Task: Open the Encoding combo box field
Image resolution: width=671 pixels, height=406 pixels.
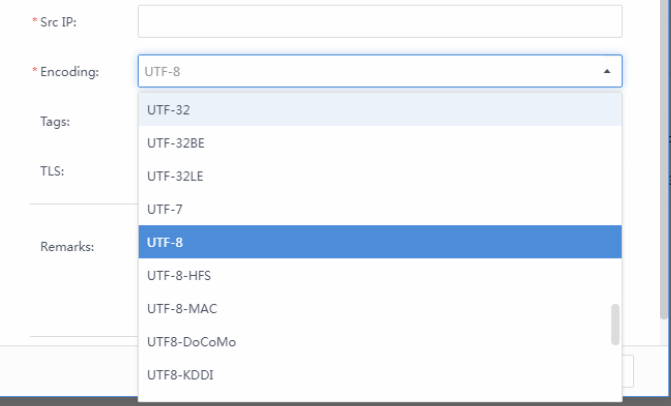Action: point(370,71)
